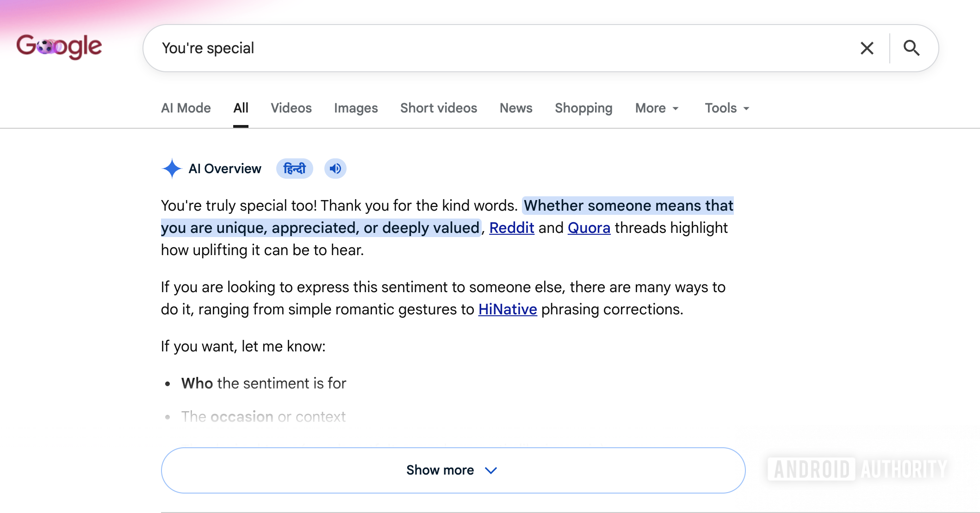The height and width of the screenshot is (513, 980).
Task: Click the AI Overview sparkle icon
Action: (172, 169)
